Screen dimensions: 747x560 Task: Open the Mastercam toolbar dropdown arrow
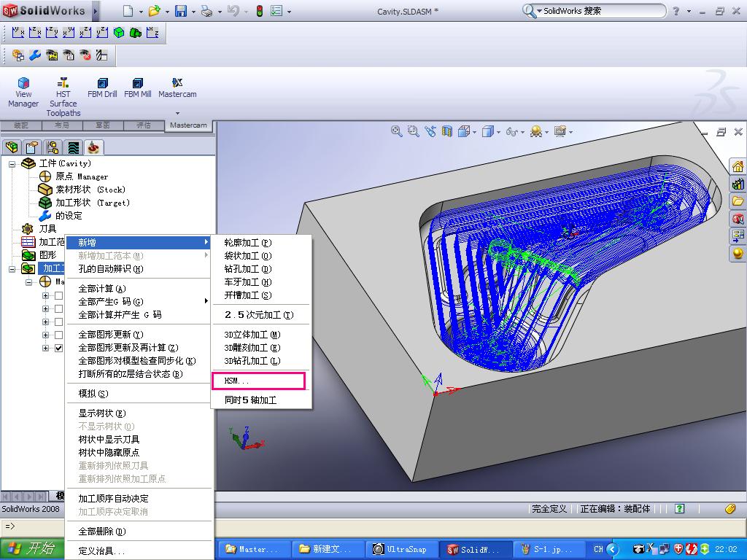pyautogui.click(x=178, y=113)
